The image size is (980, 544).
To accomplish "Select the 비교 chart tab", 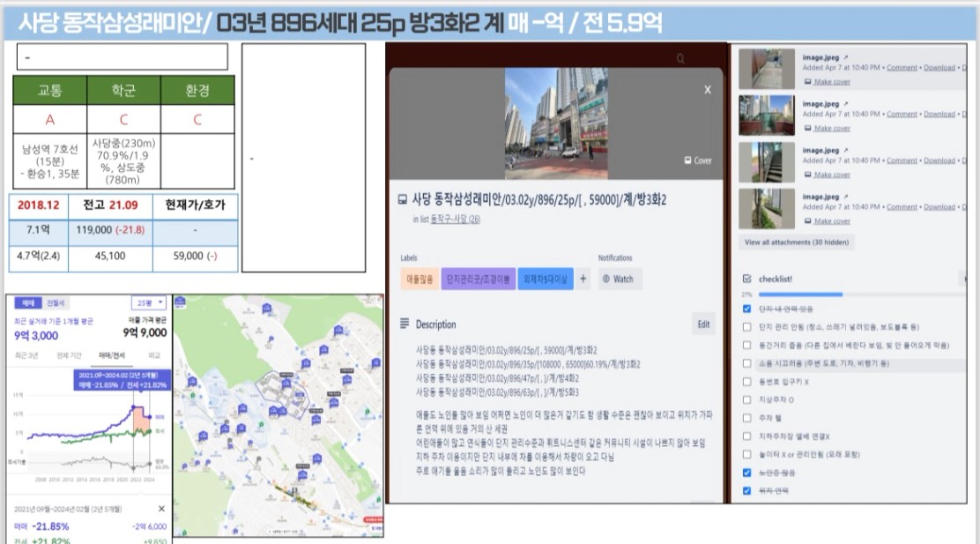I will 153,355.
